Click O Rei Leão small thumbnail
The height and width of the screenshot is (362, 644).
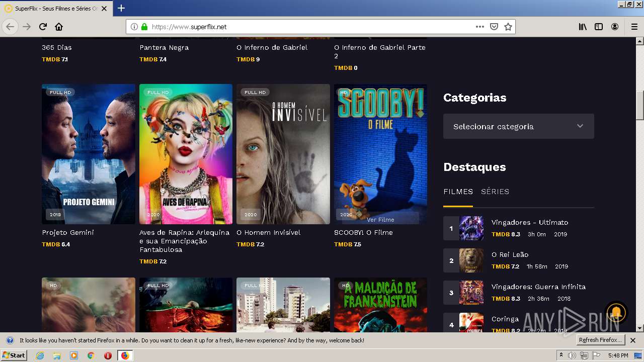point(471,260)
